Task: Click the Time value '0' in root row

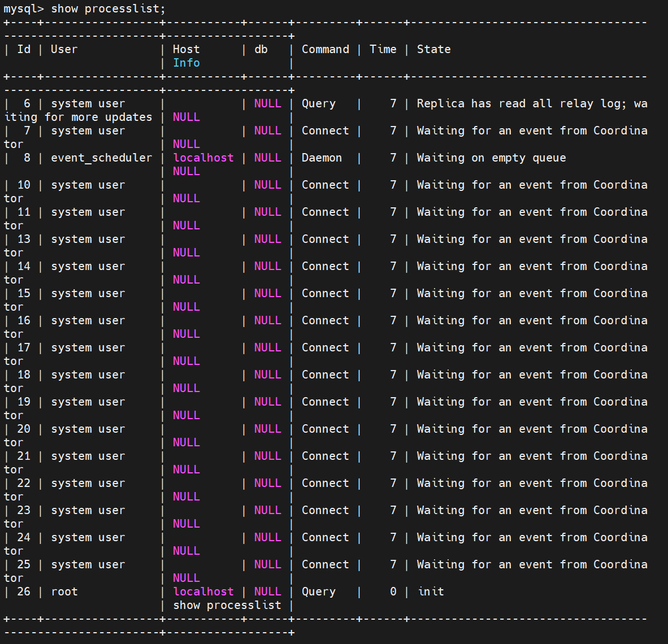Action: (393, 591)
